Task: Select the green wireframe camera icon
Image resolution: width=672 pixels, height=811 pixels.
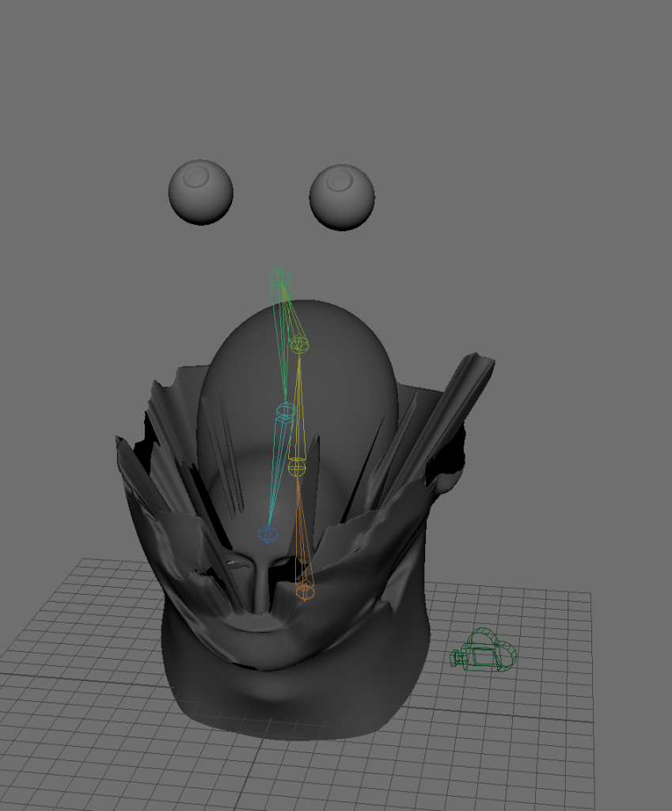Action: (484, 650)
